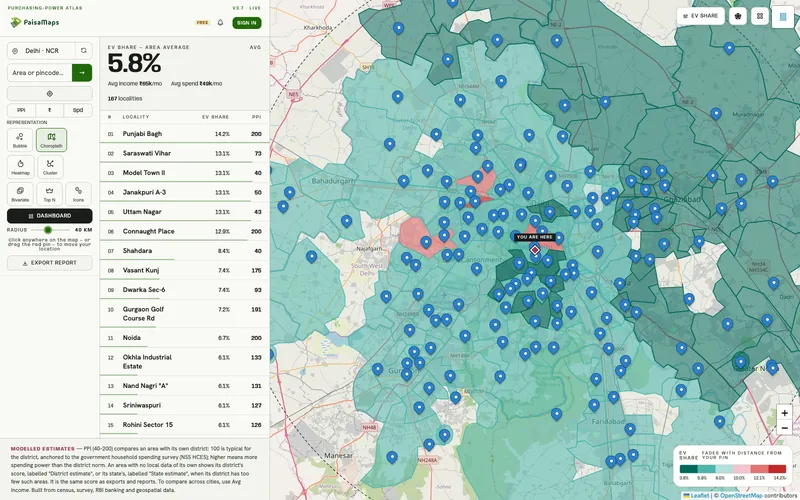800x500 pixels.
Task: Select the Cluster representation
Action: click(50, 167)
